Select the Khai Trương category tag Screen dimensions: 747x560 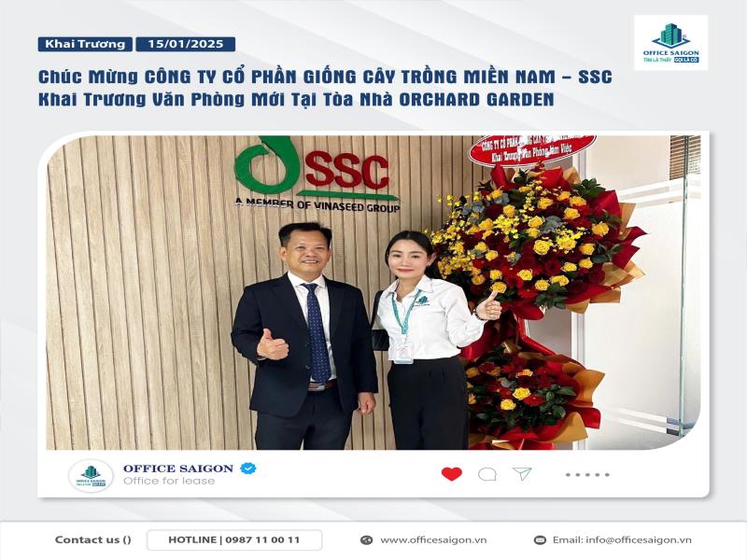pos(85,44)
